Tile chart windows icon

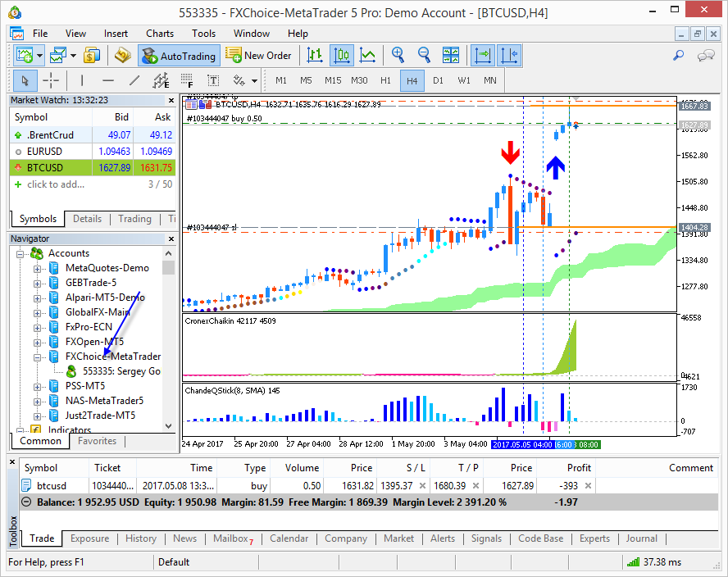[450, 56]
